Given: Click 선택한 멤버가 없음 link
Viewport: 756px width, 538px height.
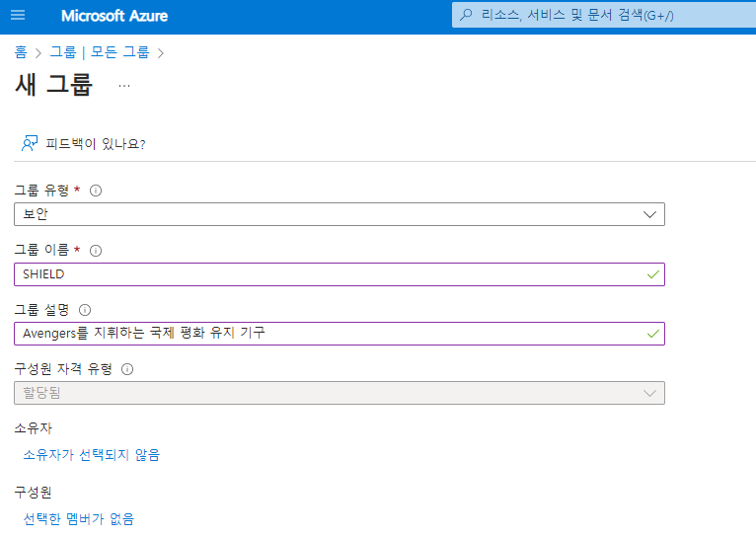Looking at the screenshot, I should coord(79,518).
